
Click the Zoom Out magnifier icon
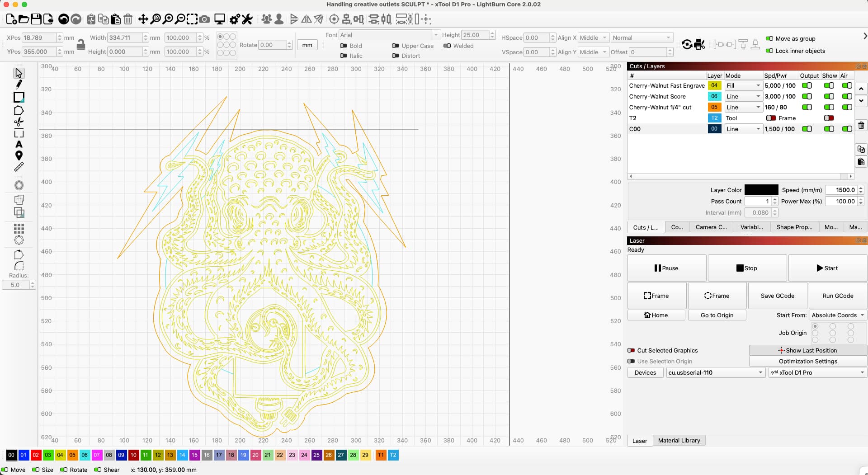pyautogui.click(x=180, y=19)
